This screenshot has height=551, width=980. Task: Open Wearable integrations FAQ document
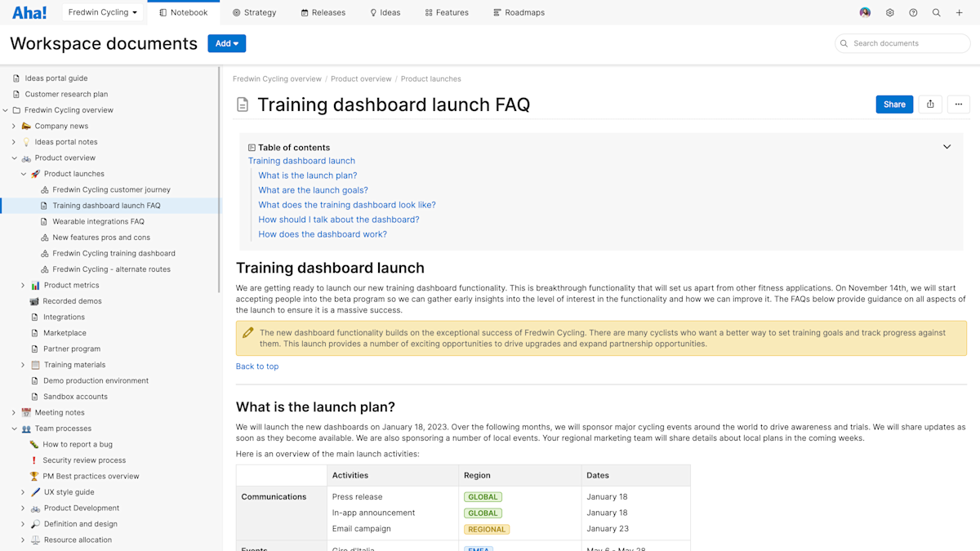point(98,221)
